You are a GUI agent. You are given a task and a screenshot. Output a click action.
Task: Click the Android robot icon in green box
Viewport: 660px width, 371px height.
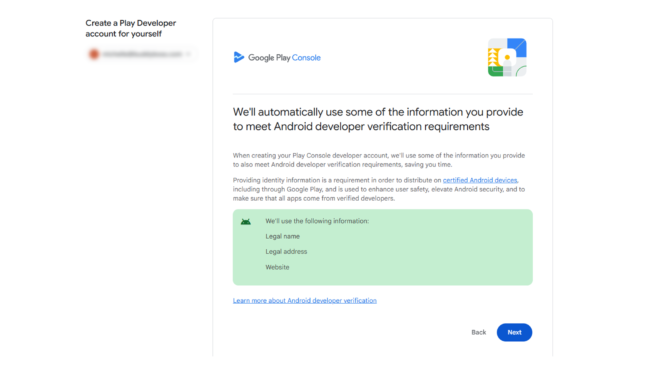246,222
